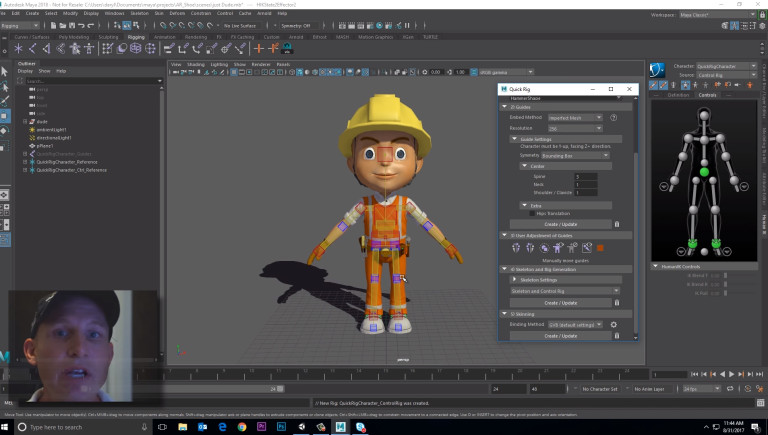Viewport: 768px width, 435px height.
Task: Click the Parent Constraint icon on Rigging shelf
Action: coord(169,48)
